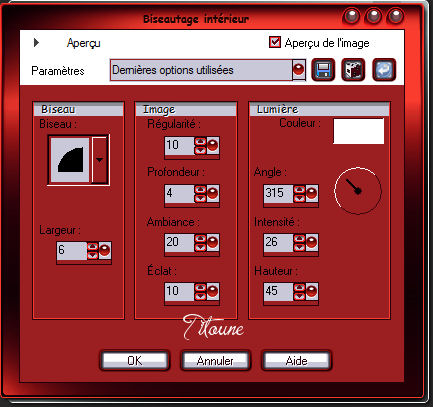The width and height of the screenshot is (433, 407).
Task: Toggle the Aperçu de l'image checkbox
Action: point(275,42)
